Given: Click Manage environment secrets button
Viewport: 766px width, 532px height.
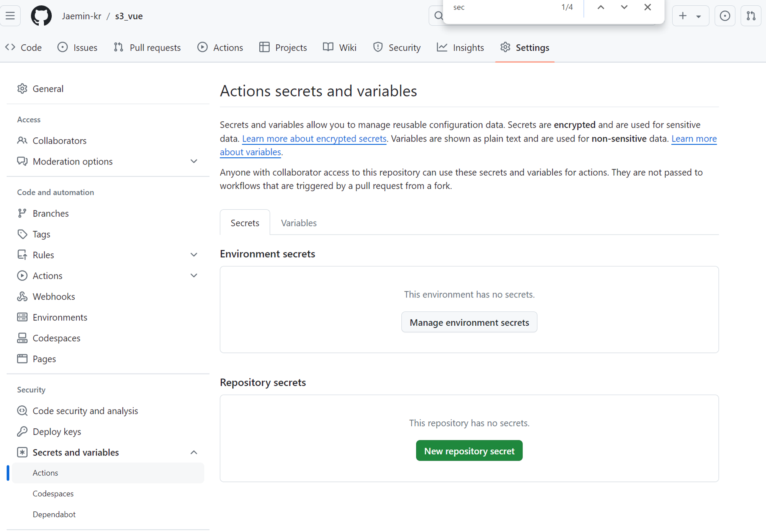Looking at the screenshot, I should point(469,322).
